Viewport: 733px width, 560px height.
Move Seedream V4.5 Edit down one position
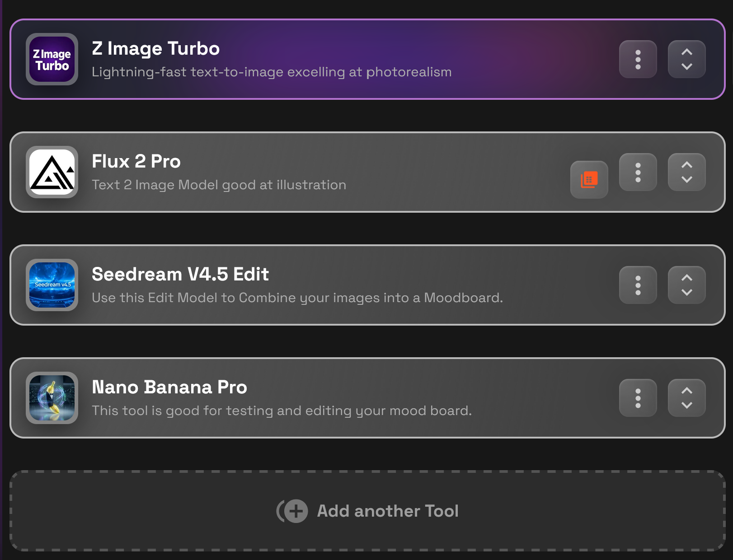click(x=686, y=292)
